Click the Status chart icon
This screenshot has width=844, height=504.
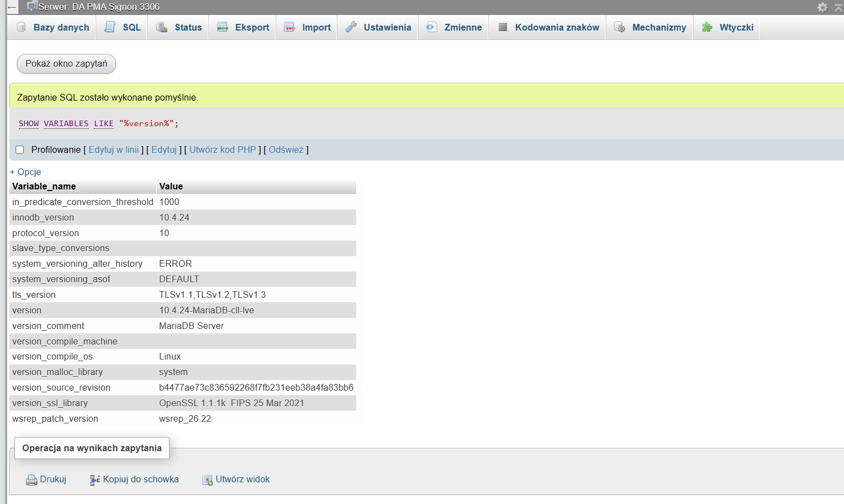coord(162,27)
